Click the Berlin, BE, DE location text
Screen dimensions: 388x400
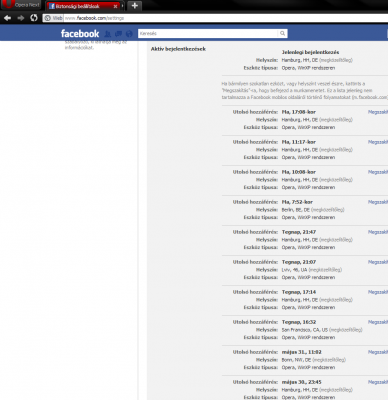(296, 210)
